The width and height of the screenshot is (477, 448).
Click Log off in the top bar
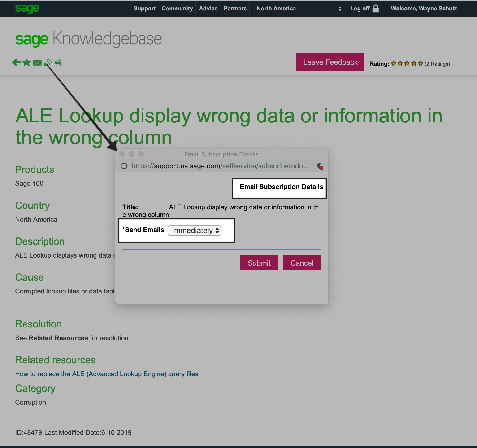360,9
